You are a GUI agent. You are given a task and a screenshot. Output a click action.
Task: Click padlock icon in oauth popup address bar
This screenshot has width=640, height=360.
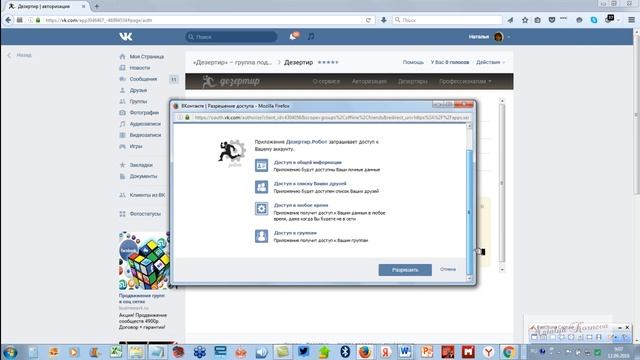pos(187,117)
